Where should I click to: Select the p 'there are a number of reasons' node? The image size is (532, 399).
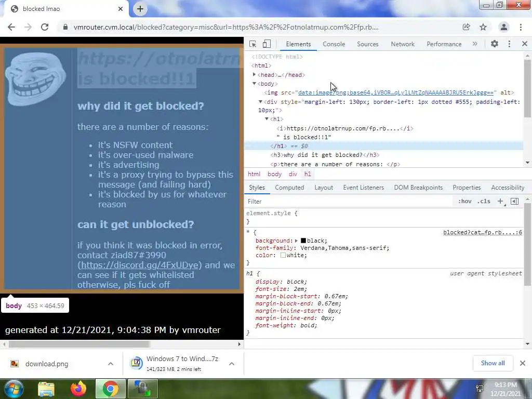(x=335, y=164)
